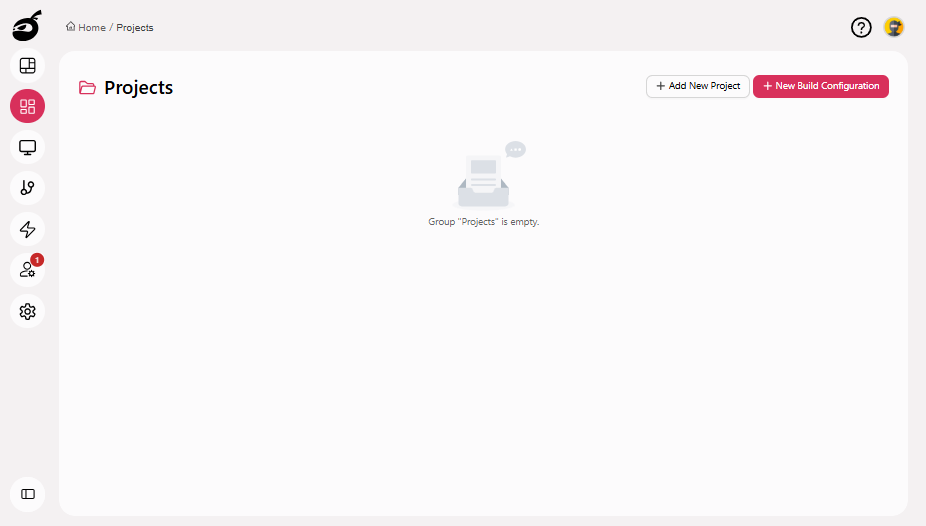Go to the Home breadcrumb link
926x526 pixels.
pos(91,28)
